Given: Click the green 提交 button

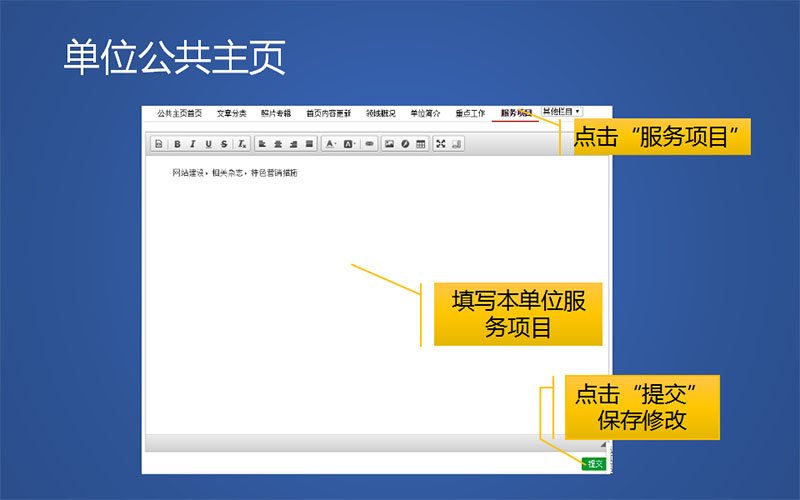Looking at the screenshot, I should coord(594,464).
